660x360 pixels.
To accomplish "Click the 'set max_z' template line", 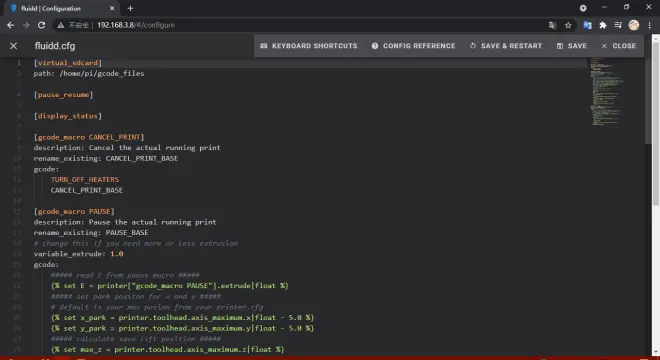I will pyautogui.click(x=168, y=349).
